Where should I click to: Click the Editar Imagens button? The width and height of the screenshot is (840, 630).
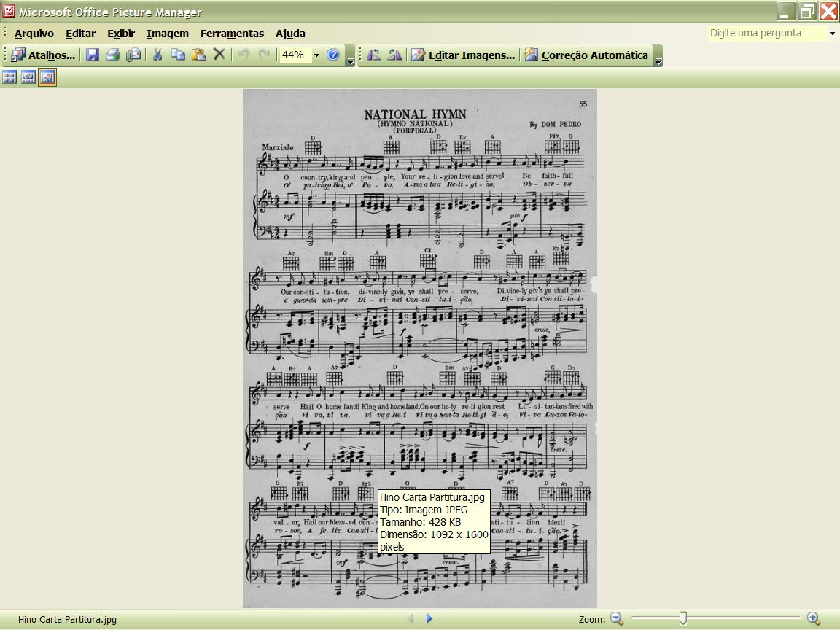point(464,55)
